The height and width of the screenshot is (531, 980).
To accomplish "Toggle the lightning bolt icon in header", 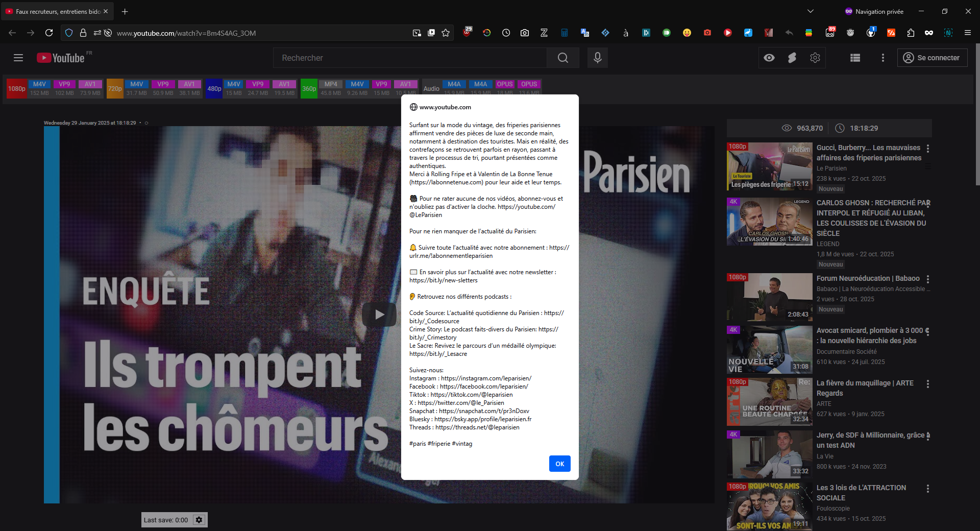I will (x=792, y=58).
